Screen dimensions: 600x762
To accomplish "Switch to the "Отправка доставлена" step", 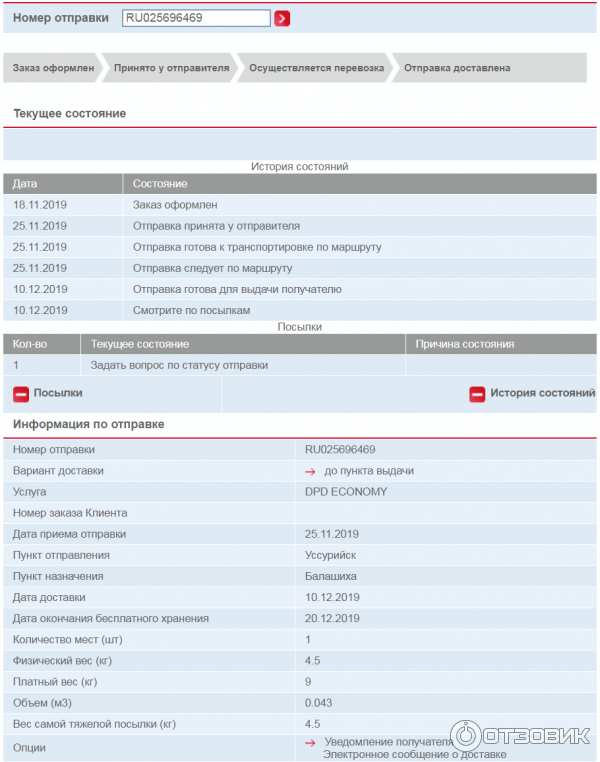I will (456, 68).
